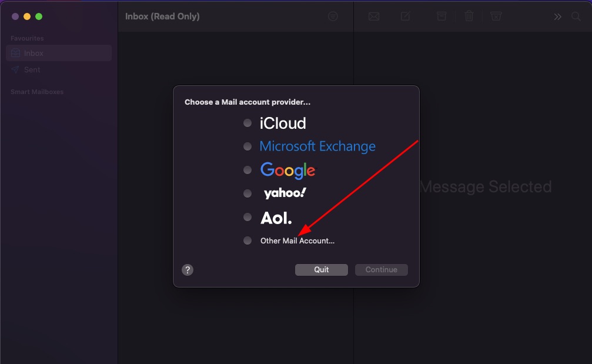This screenshot has width=592, height=364.
Task: Select the iCloud radio button
Action: pyautogui.click(x=247, y=123)
